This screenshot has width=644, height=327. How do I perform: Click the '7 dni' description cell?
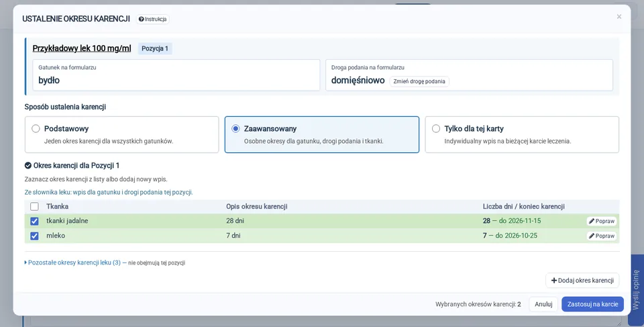(233, 236)
